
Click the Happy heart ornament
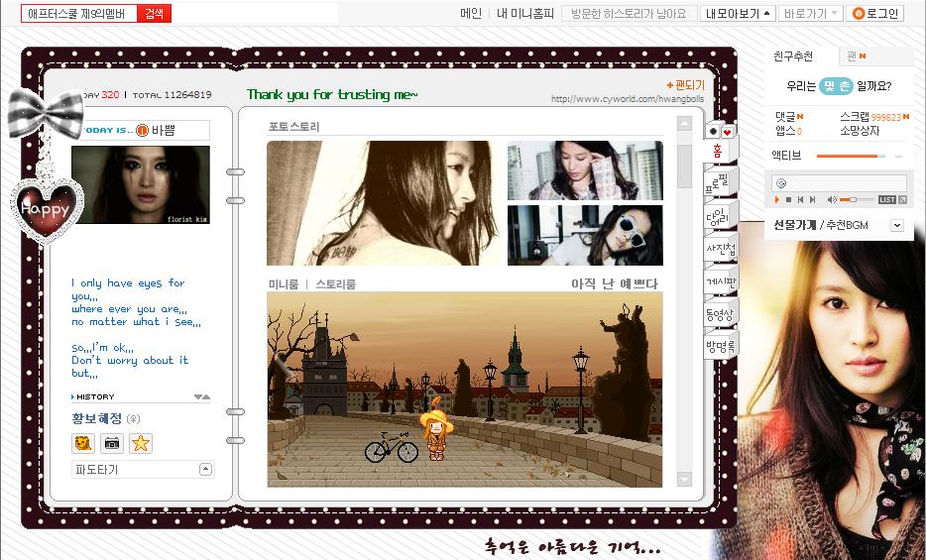tap(47, 208)
